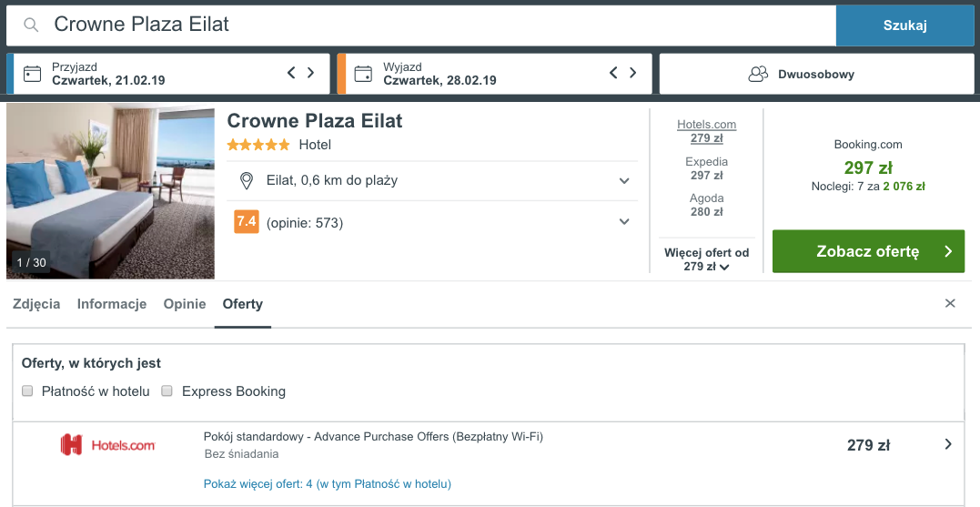Move check-in date one day earlier

pos(291,73)
